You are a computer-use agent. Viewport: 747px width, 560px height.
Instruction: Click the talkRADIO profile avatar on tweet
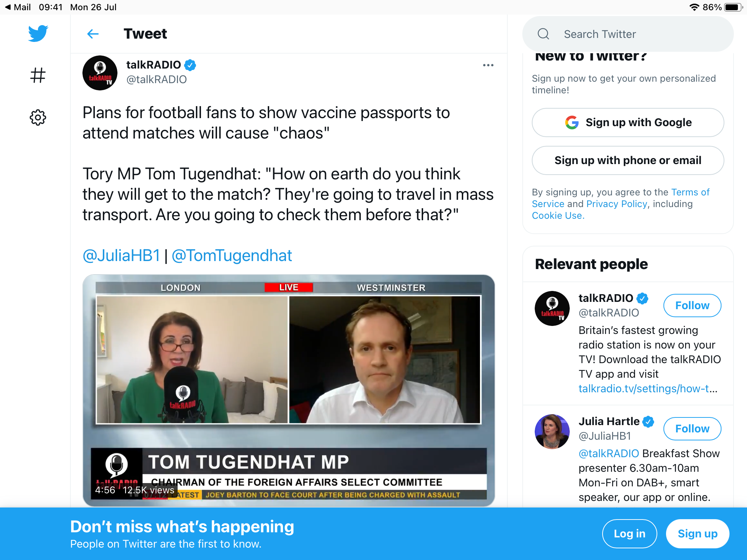(x=100, y=73)
